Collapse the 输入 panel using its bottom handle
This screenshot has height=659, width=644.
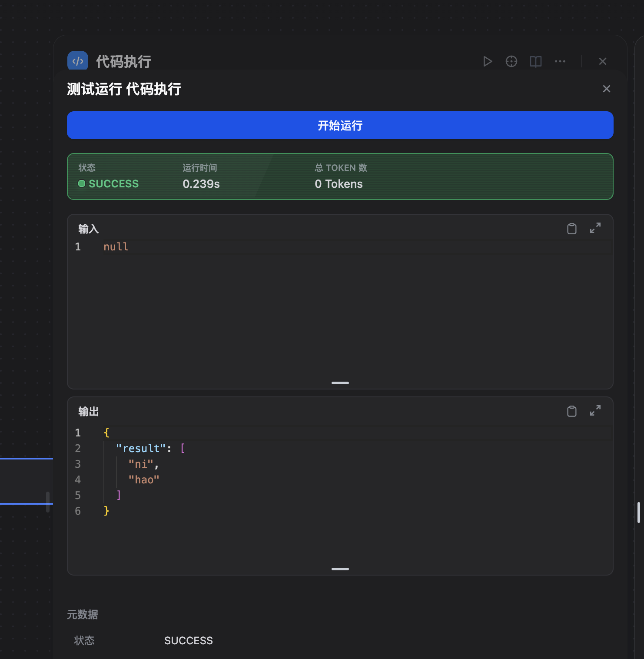pos(340,383)
